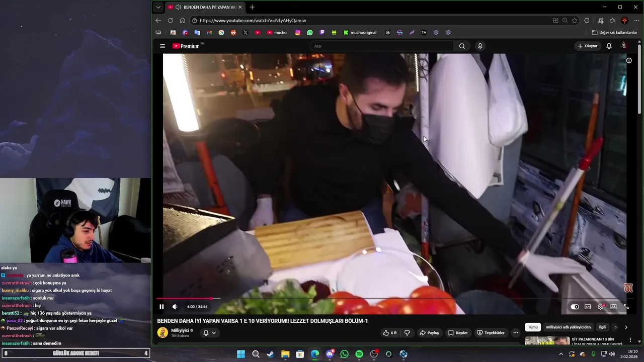Focus the YouTube Ara search field
Viewport: 644px width, 362px height.
(x=382, y=46)
